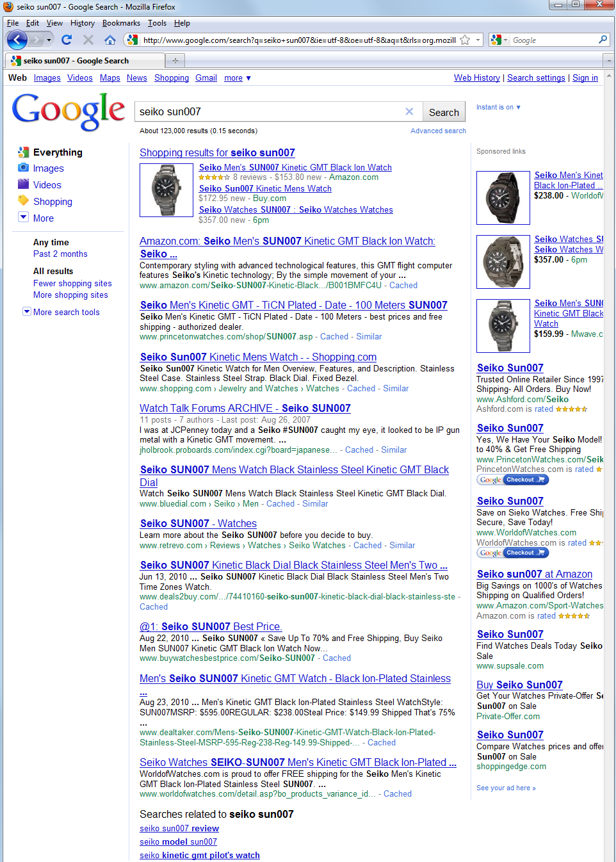616x862 pixels.
Task: Click the search magnifier icon in Firefox search box
Action: (603, 40)
